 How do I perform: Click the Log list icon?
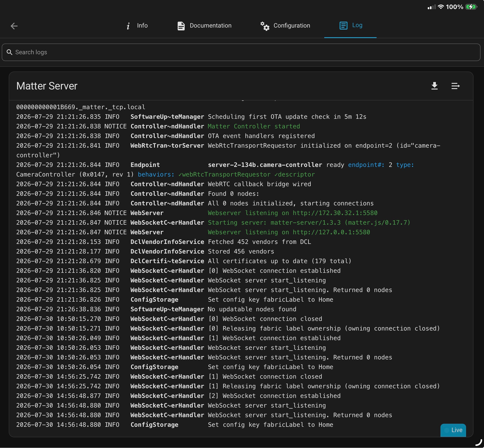[x=343, y=25]
